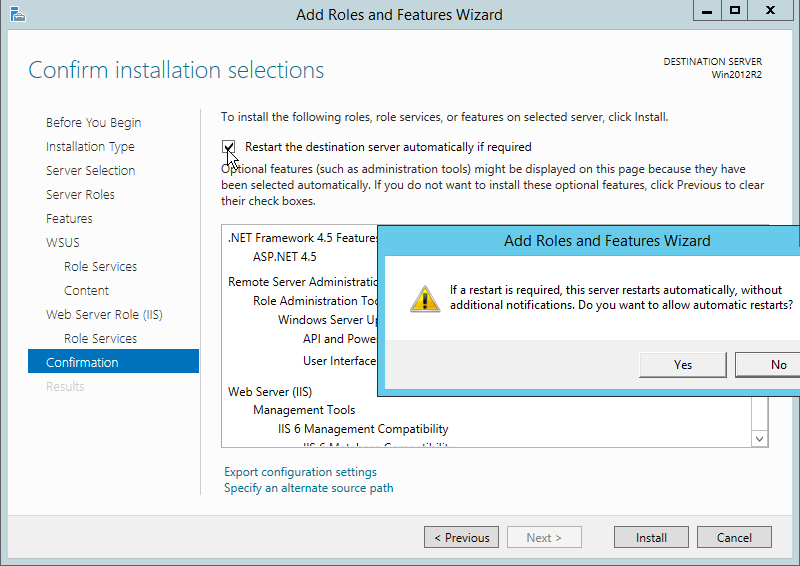Select Before You Begin step

click(93, 122)
